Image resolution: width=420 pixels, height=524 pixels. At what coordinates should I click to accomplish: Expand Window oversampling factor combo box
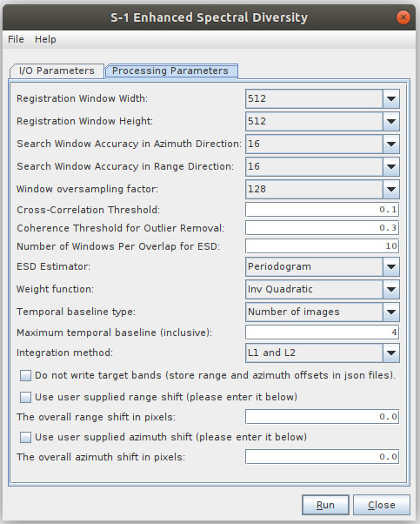tap(323, 189)
